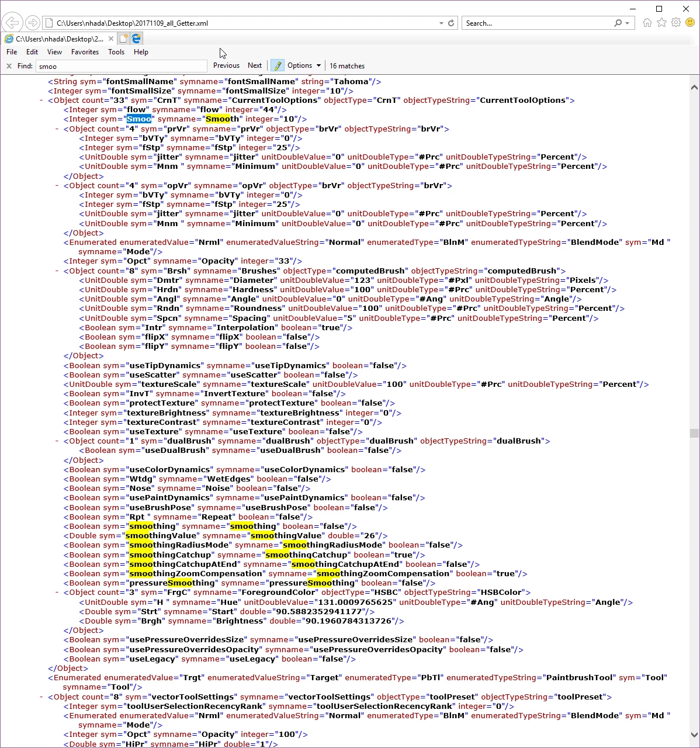The width and height of the screenshot is (700, 748).
Task: Collapse the vectorToolSettings object node
Action: [41, 697]
